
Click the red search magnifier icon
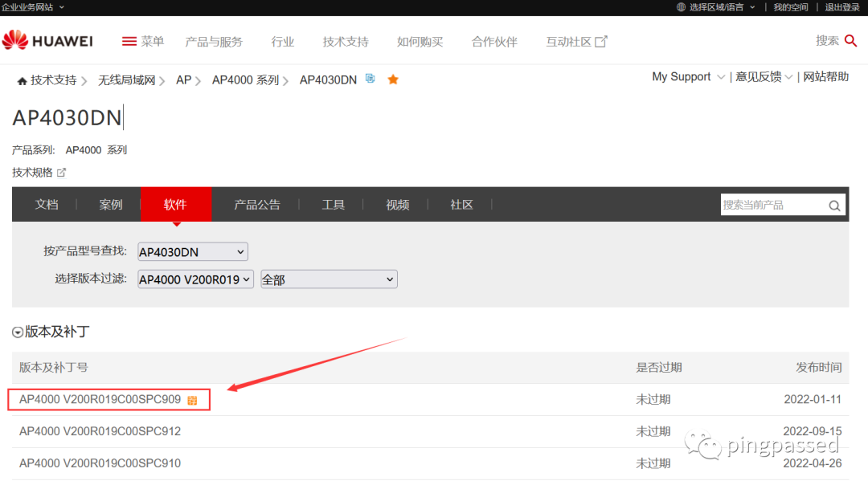[851, 41]
